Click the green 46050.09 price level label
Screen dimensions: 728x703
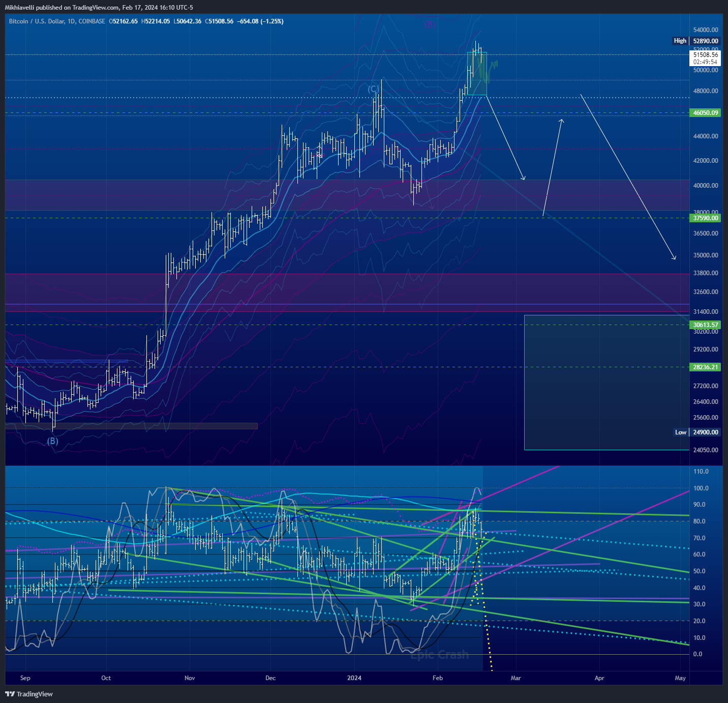[x=706, y=113]
